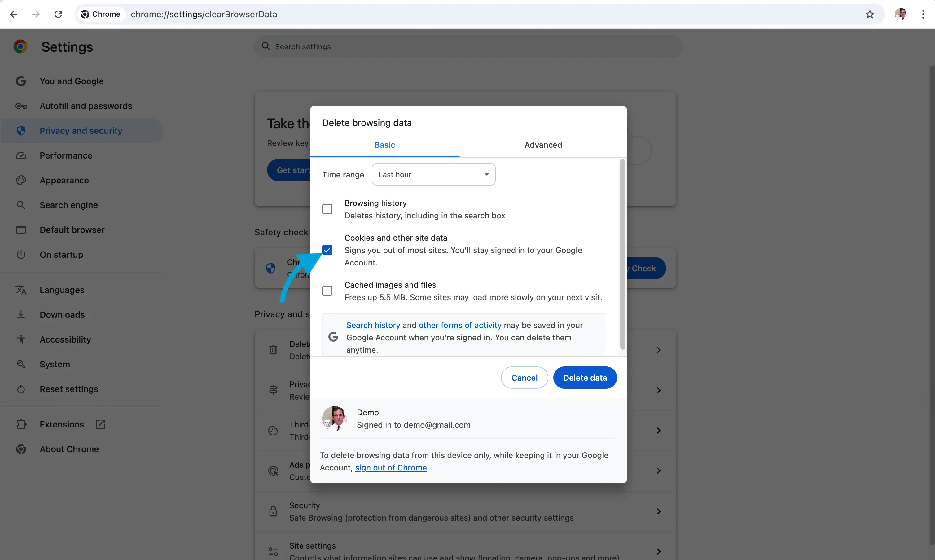Bookmark this page with the star icon
The height and width of the screenshot is (560, 935).
pos(870,14)
